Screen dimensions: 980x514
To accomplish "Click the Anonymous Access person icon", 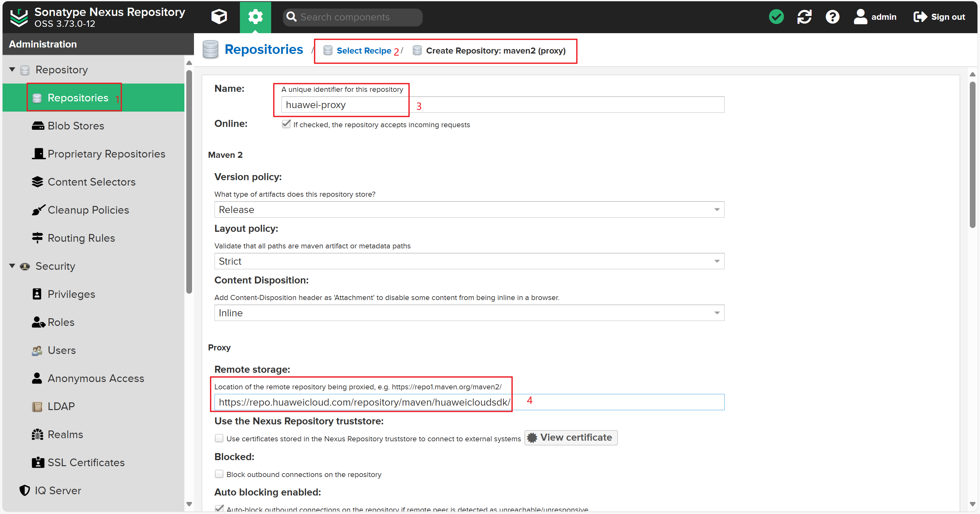I will [37, 378].
